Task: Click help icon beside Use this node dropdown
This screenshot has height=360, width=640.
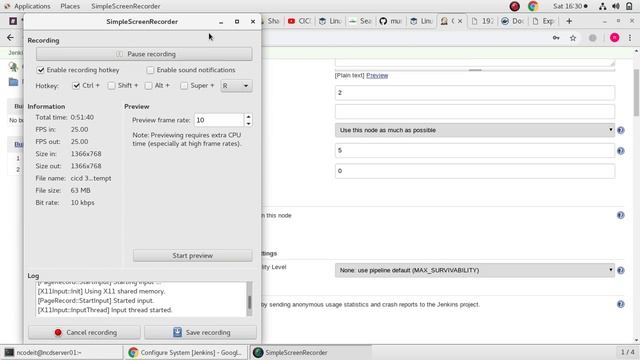Action: click(620, 130)
